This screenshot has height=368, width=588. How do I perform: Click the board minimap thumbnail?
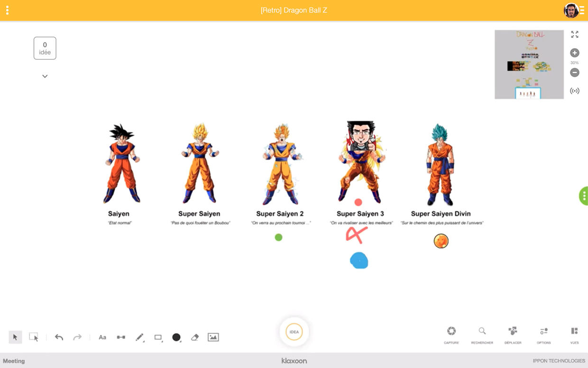pos(529,64)
